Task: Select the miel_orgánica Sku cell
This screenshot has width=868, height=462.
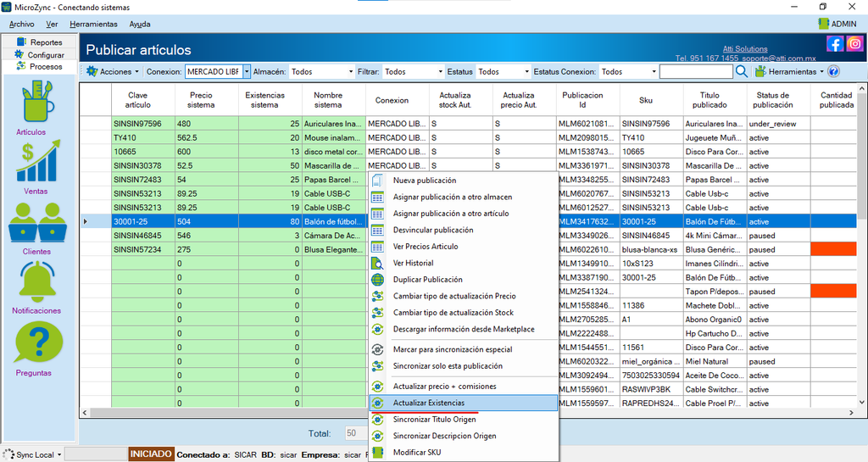Action: pos(651,361)
